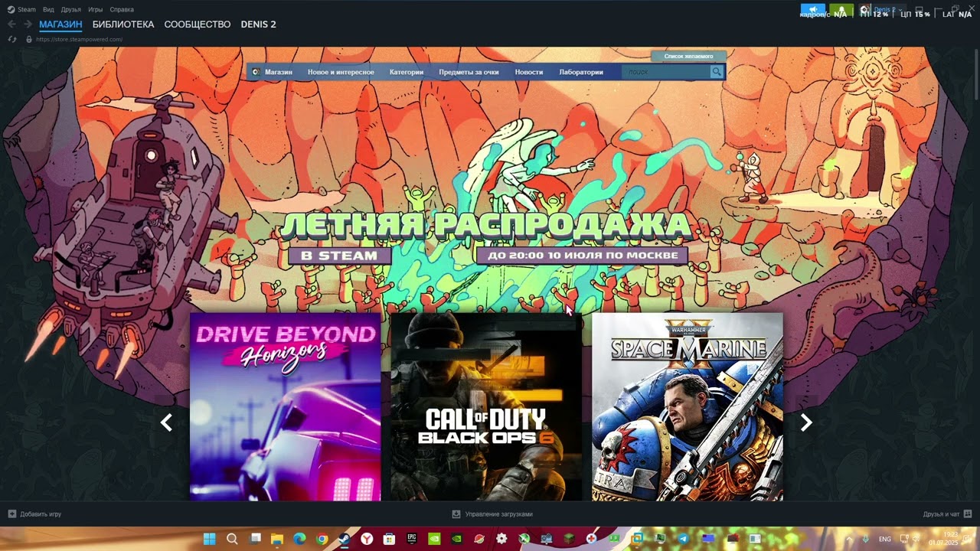Click Добавить игру at bottom left
The height and width of the screenshot is (551, 980).
click(x=34, y=514)
